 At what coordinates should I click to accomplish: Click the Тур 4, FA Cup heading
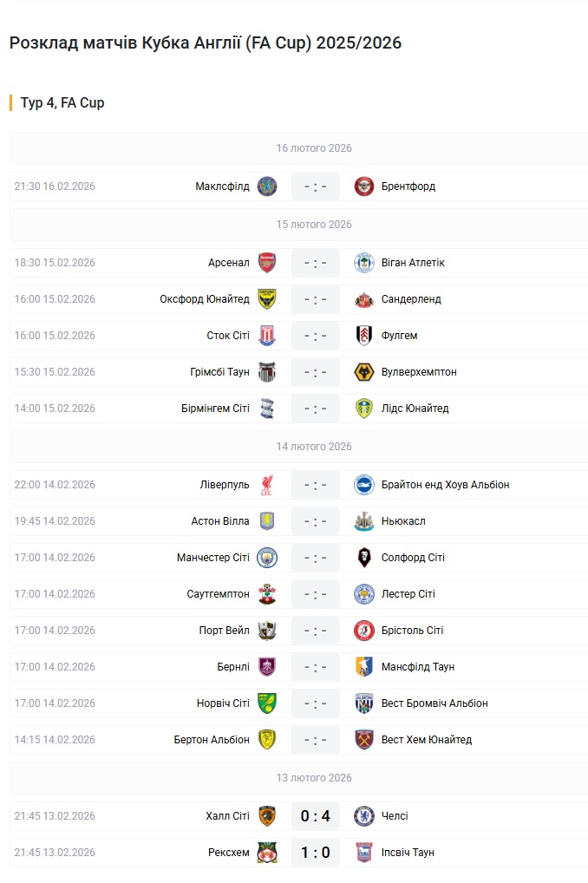coord(62,103)
